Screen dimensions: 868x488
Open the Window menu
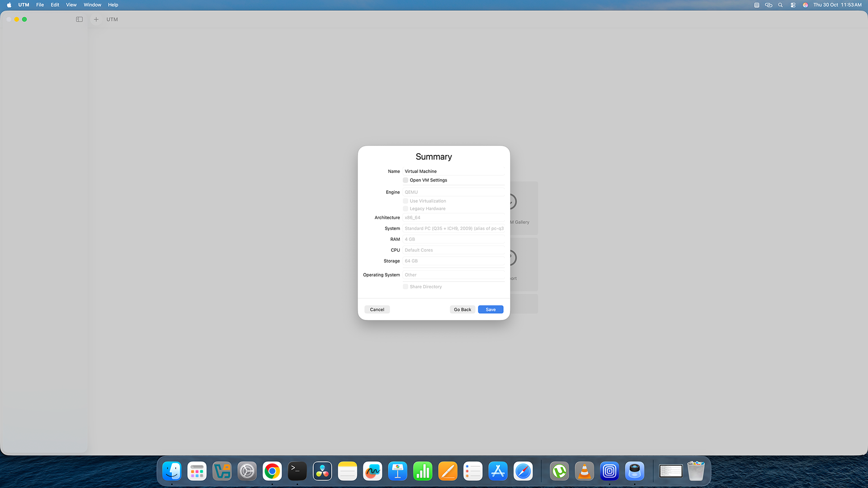tap(92, 5)
